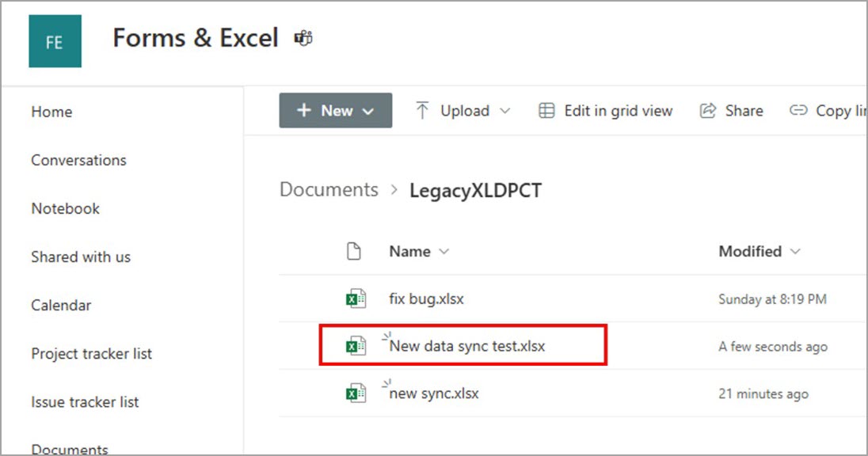Viewport: 868px width, 456px height.
Task: Click the Upload arrow icon
Action: (x=423, y=111)
